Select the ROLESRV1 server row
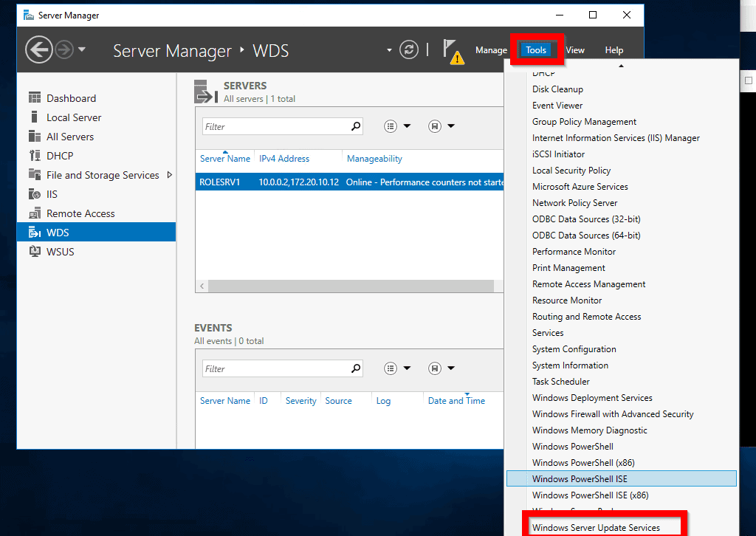This screenshot has width=756, height=536. pos(349,182)
